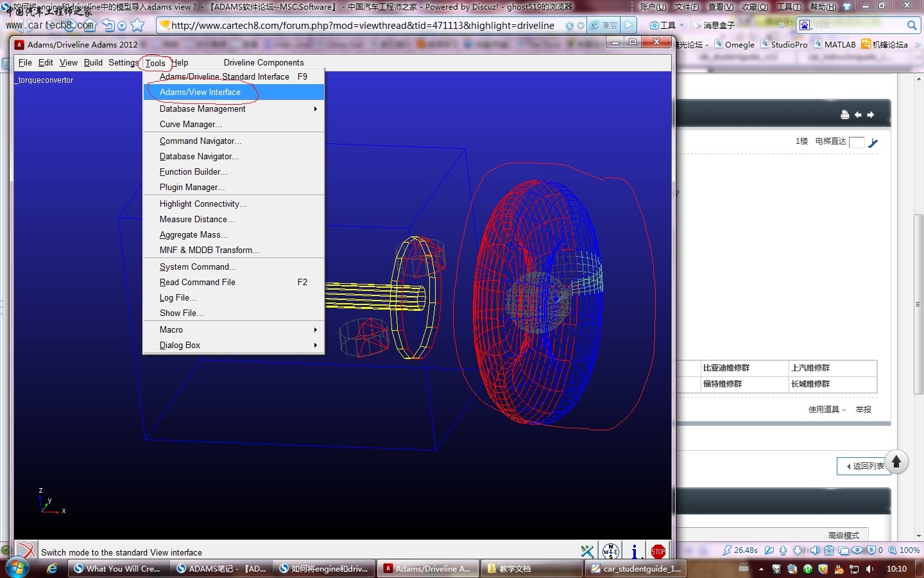The width and height of the screenshot is (924, 578).
Task: Select Show File entry
Action: pyautogui.click(x=234, y=313)
